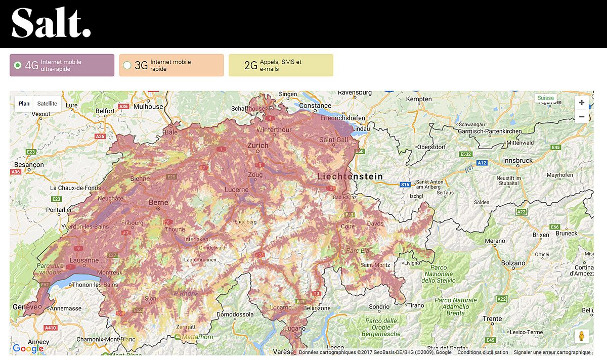The image size is (607, 364).
Task: Select the 3G radio button
Action: coord(127,65)
